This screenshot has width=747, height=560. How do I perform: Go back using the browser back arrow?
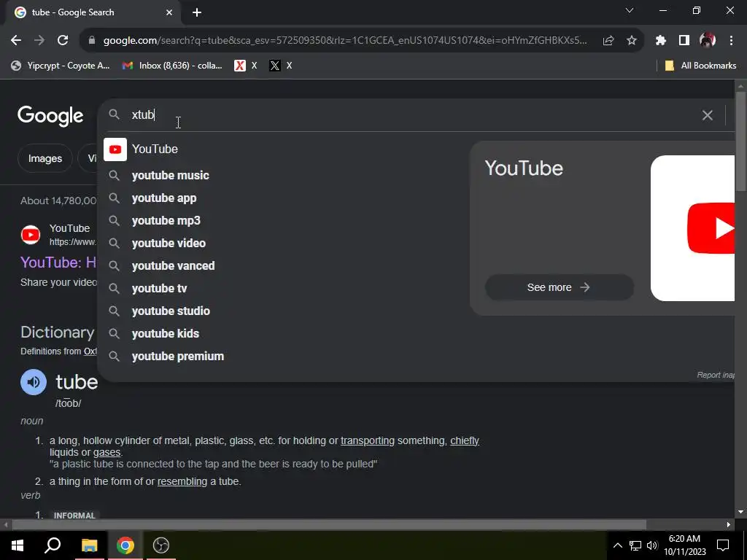16,41
